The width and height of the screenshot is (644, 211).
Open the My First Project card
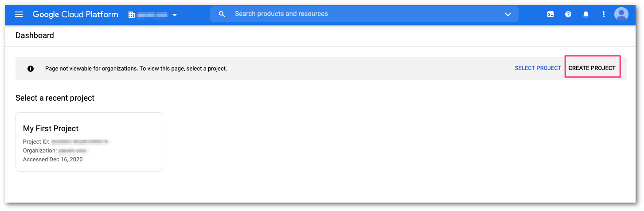89,141
